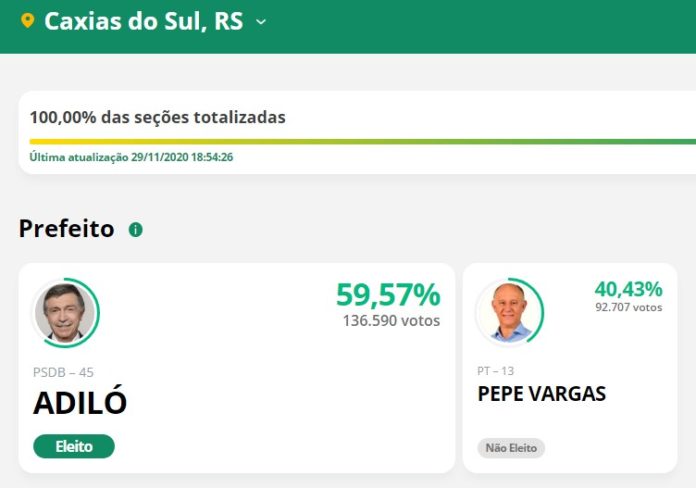Click the 136.590 votos count
The height and width of the screenshot is (488, 696).
pos(391,321)
